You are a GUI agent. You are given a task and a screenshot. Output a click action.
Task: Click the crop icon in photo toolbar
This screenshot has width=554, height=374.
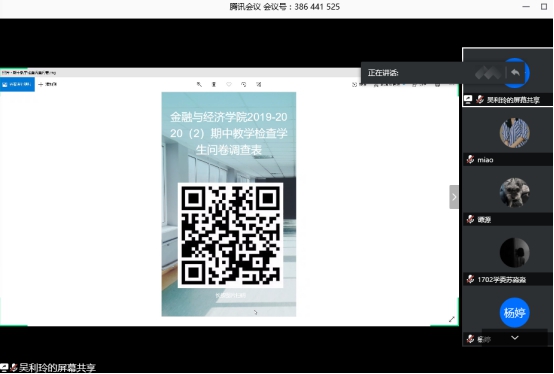[259, 84]
